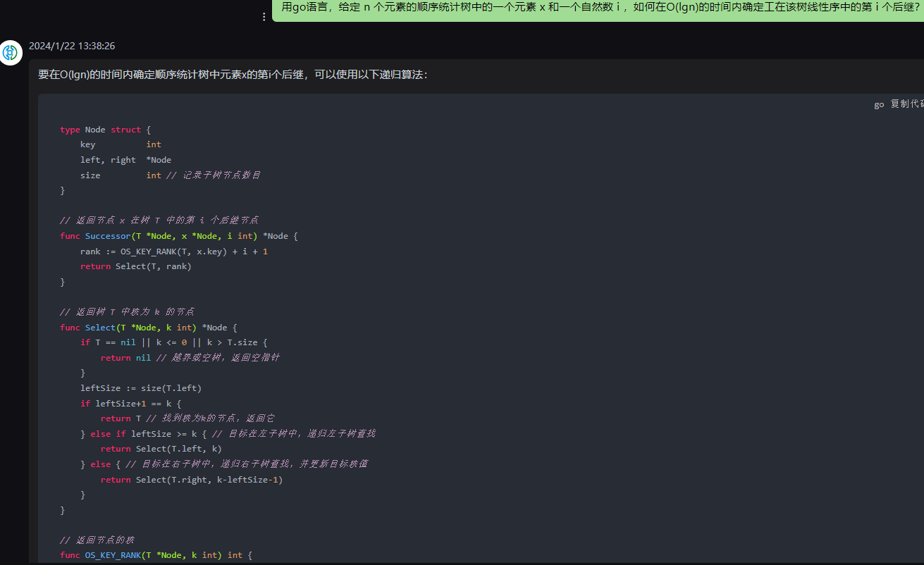Click the line 'return T' with 找到秩为k的节点 comment
The image size is (924, 565).
[x=188, y=418]
